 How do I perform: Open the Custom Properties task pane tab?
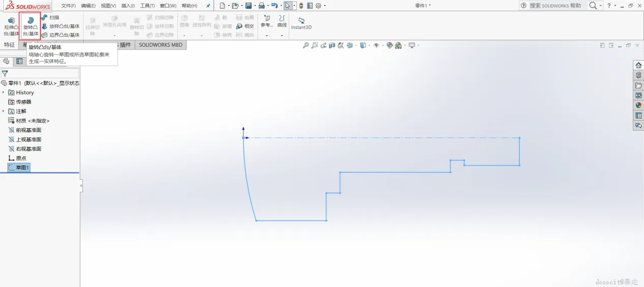point(638,116)
